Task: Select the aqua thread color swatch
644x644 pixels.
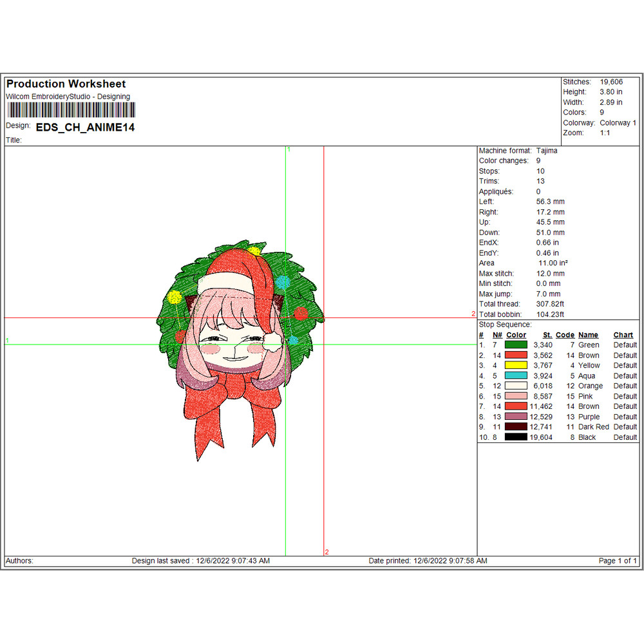Action: (516, 376)
